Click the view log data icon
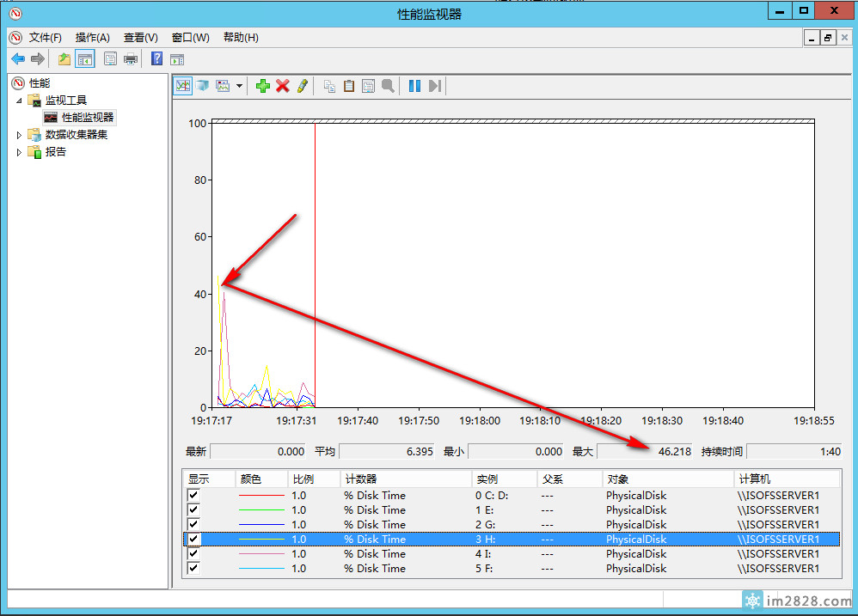The height and width of the screenshot is (616, 858). (x=203, y=86)
